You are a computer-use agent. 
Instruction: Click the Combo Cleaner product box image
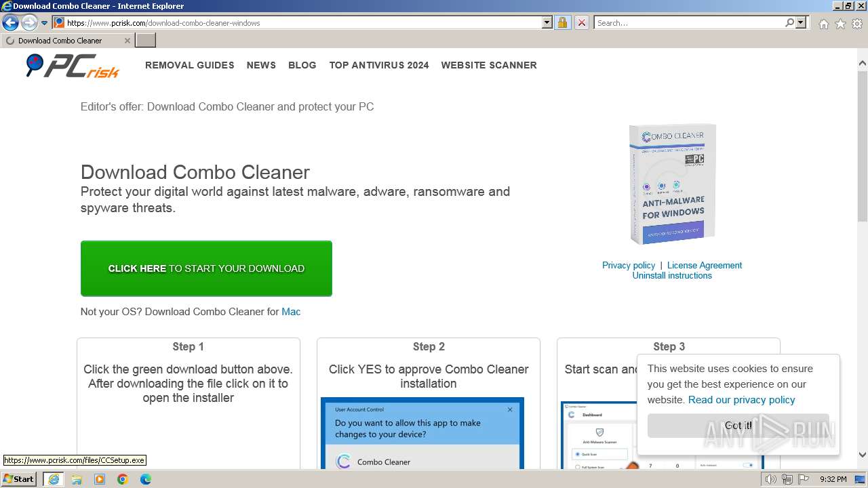(672, 184)
